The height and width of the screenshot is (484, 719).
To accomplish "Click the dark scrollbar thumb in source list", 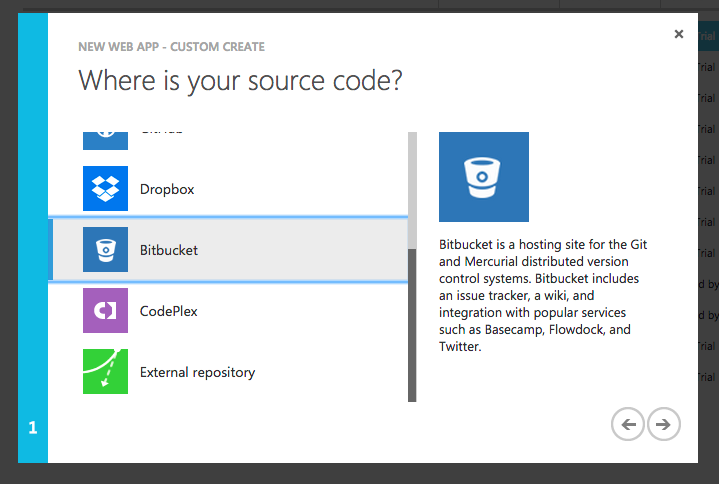I will click(412, 325).
